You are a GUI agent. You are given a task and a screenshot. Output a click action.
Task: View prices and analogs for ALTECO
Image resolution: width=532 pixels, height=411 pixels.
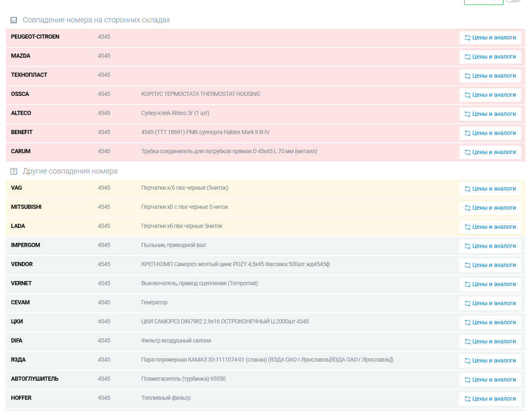(490, 114)
